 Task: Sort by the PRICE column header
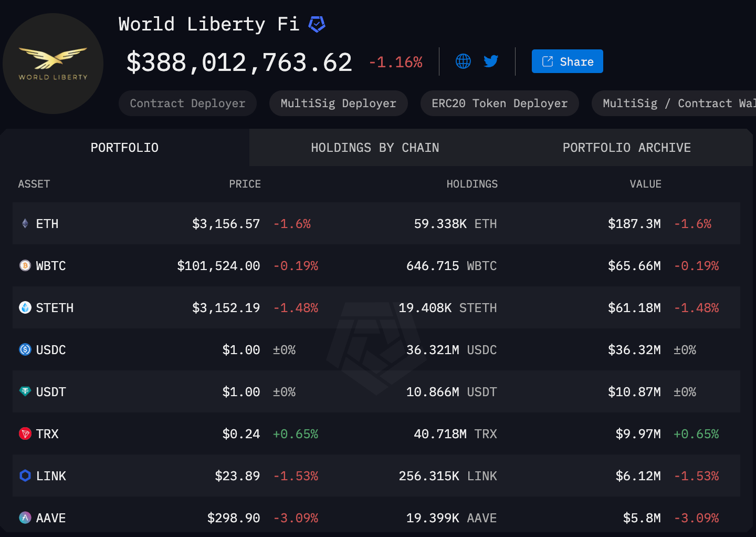point(245,184)
